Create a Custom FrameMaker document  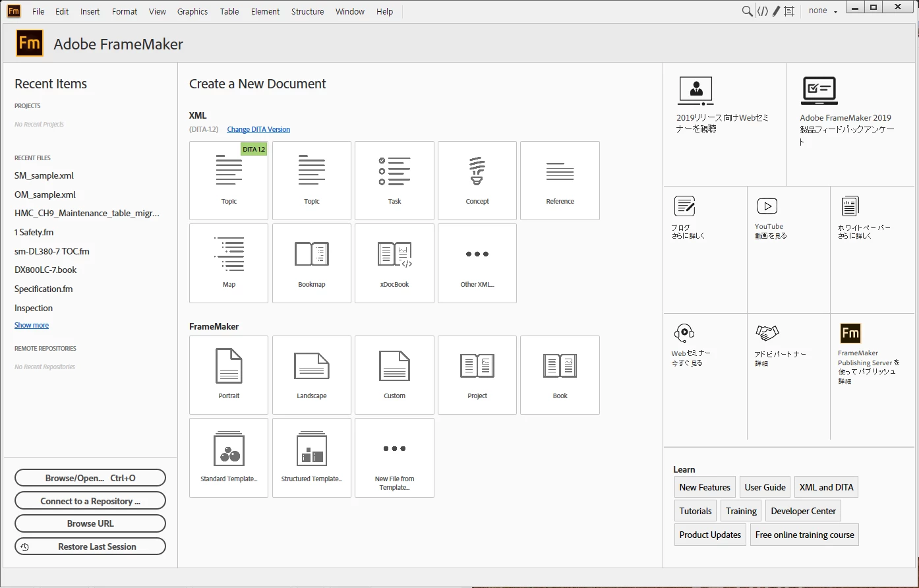point(394,375)
